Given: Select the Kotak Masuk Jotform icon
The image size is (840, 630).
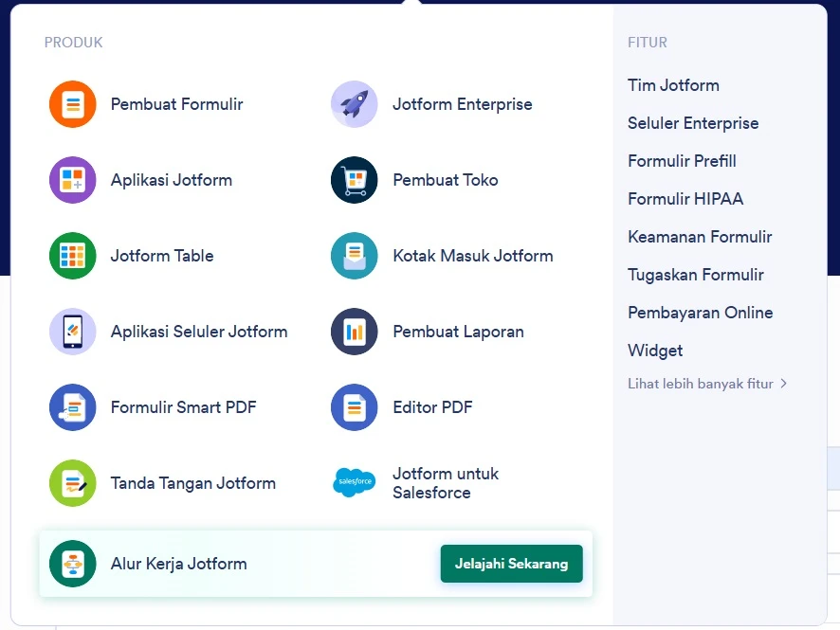Looking at the screenshot, I should coord(354,256).
